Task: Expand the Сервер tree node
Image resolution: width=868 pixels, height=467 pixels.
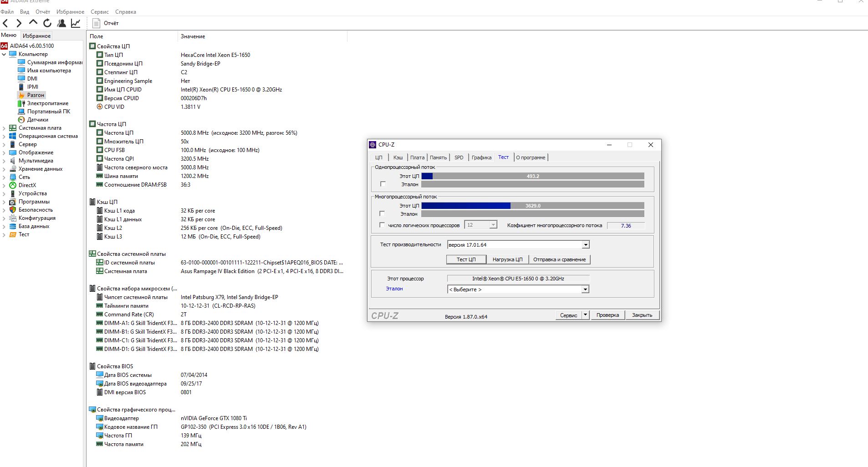Action: (4, 144)
